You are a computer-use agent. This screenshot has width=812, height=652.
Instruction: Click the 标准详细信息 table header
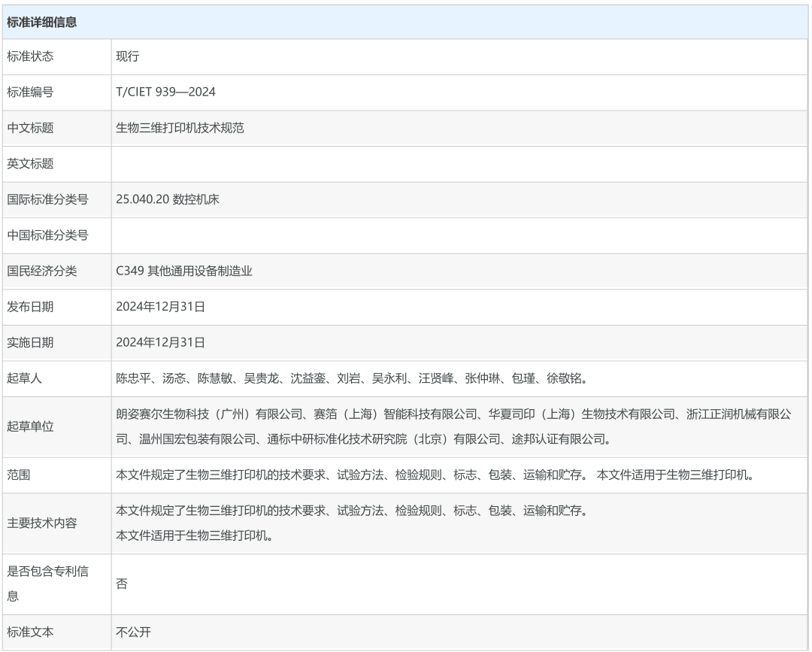pyautogui.click(x=41, y=23)
